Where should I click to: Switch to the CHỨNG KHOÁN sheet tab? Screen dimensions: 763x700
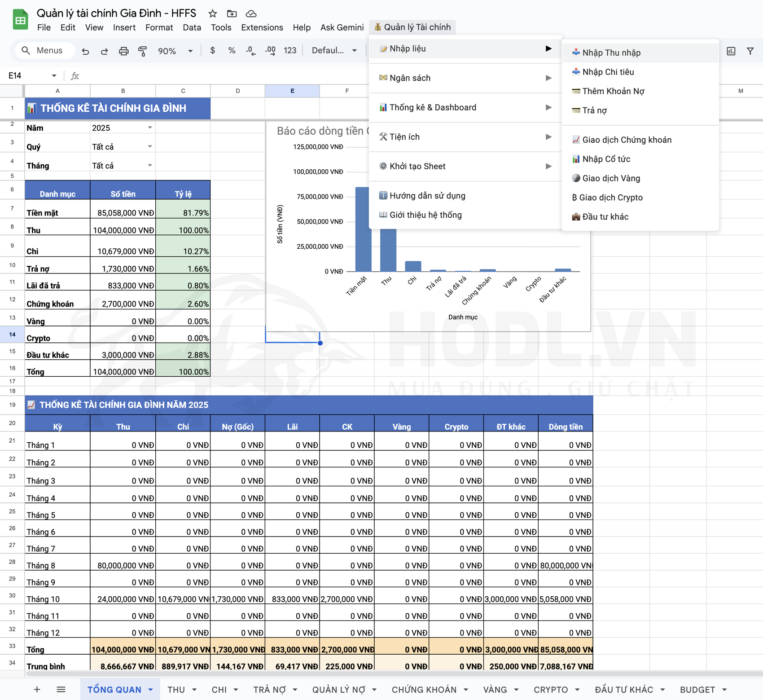[x=424, y=690]
